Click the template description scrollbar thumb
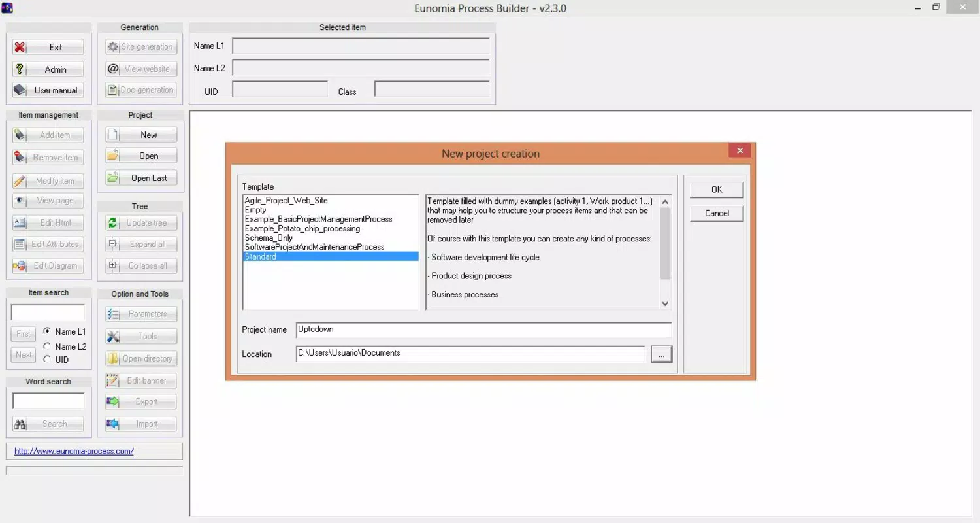 (665, 243)
